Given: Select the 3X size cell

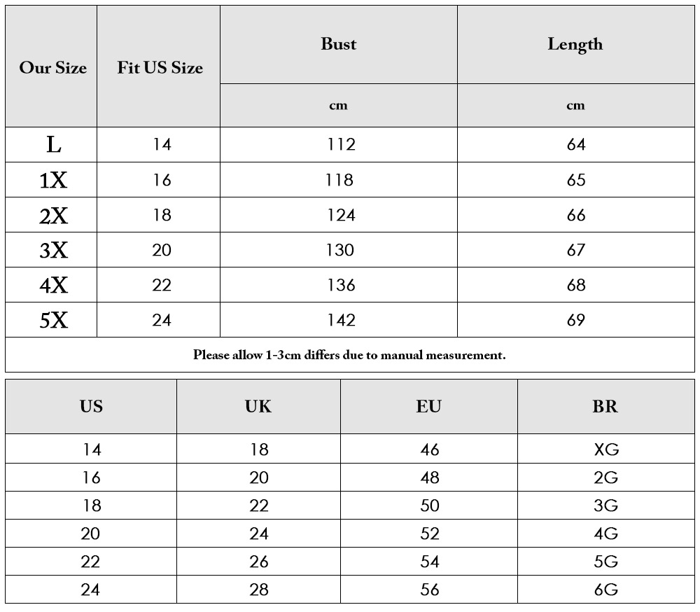Looking at the screenshot, I should (54, 250).
